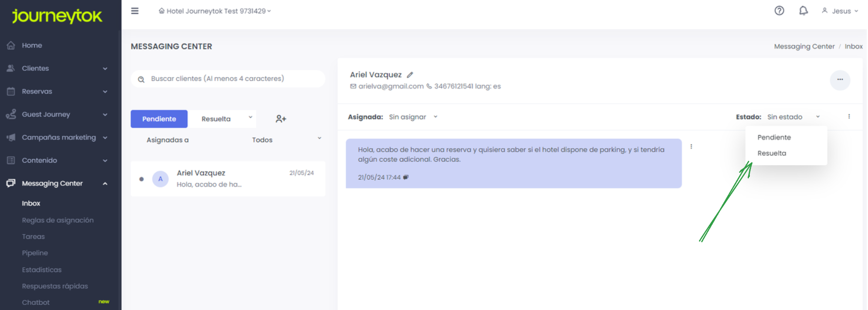Image resolution: width=868 pixels, height=310 pixels.
Task: Choose Pendiente in the Estado menu
Action: pyautogui.click(x=774, y=137)
